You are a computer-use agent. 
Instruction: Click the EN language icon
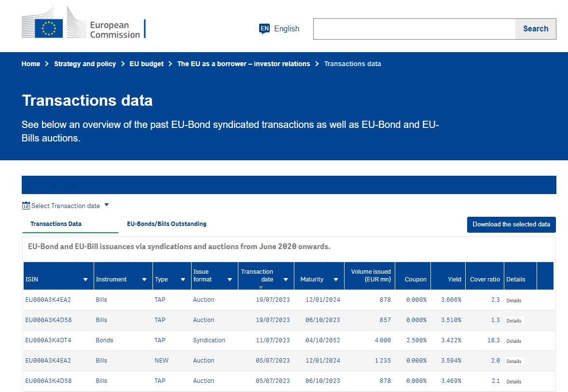click(x=264, y=28)
